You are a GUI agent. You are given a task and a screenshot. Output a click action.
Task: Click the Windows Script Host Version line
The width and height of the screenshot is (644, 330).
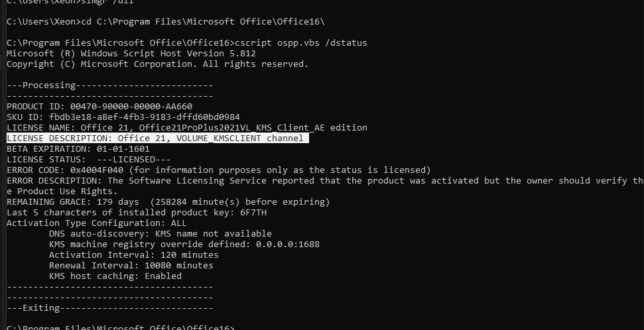(x=131, y=54)
